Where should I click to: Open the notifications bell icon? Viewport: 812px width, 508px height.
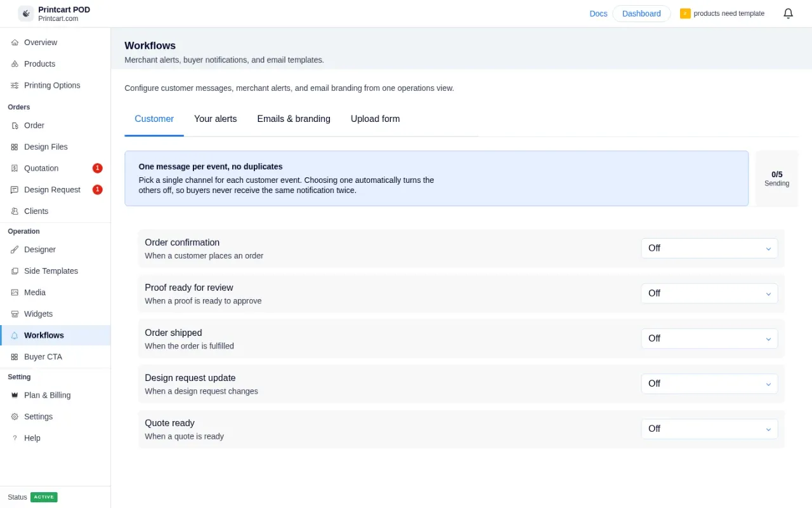788,13
